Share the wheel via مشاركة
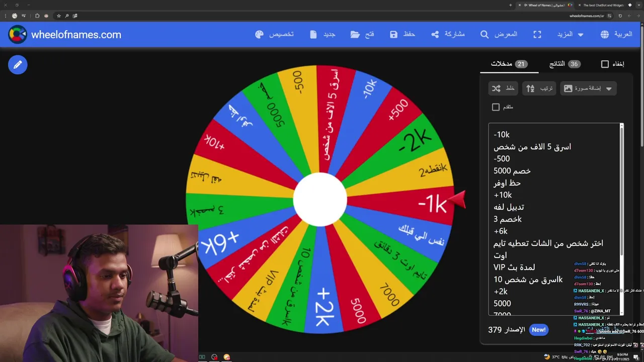Image resolution: width=644 pixels, height=362 pixels. coord(448,34)
